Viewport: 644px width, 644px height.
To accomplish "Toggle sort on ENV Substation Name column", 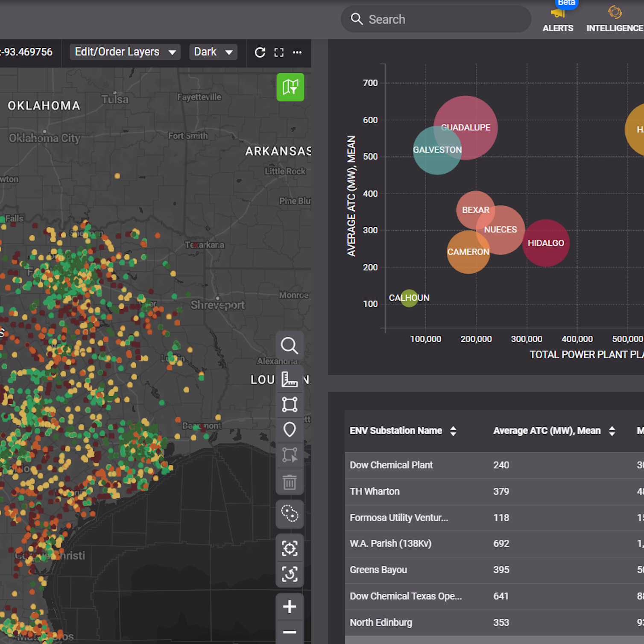I will point(453,430).
